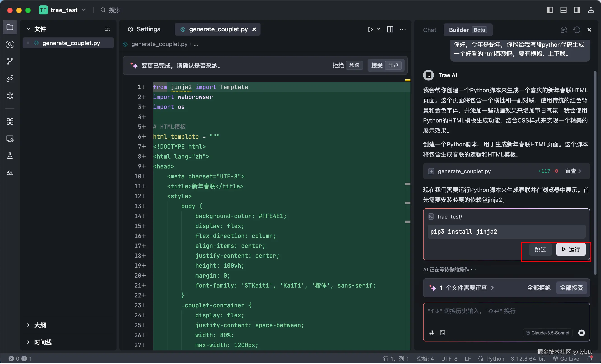Toggle the right sidebar layout icon

(x=577, y=10)
